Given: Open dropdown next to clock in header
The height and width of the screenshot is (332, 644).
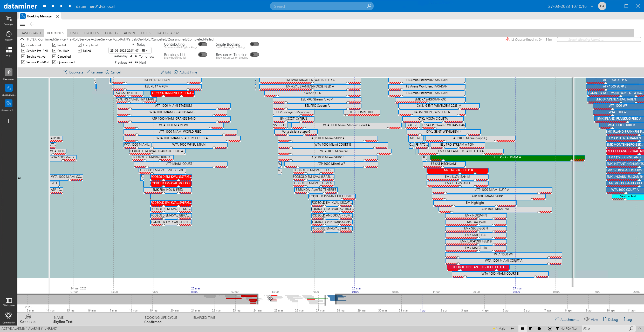Looking at the screenshot, I should [592, 6].
